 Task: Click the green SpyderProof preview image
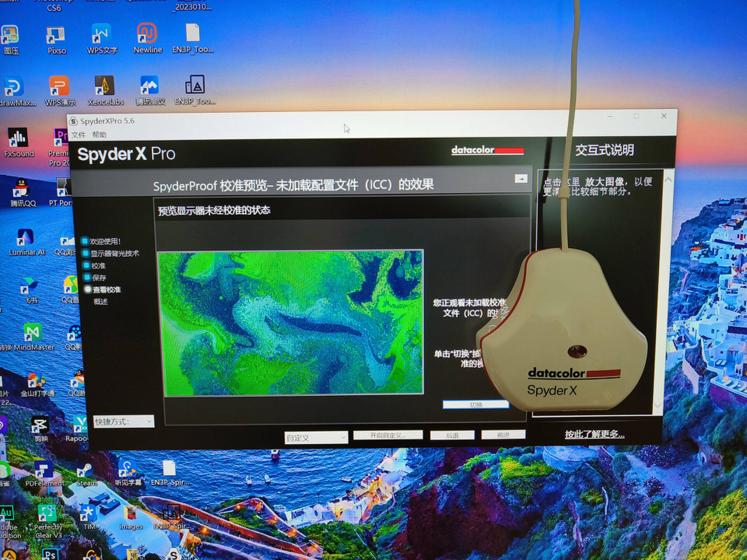pos(291,322)
